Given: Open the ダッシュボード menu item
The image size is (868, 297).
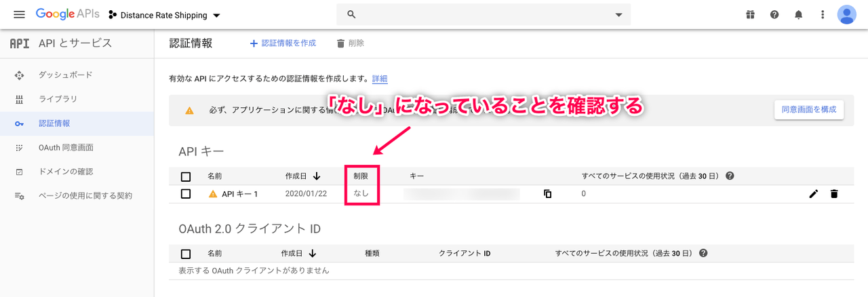Looking at the screenshot, I should (65, 75).
